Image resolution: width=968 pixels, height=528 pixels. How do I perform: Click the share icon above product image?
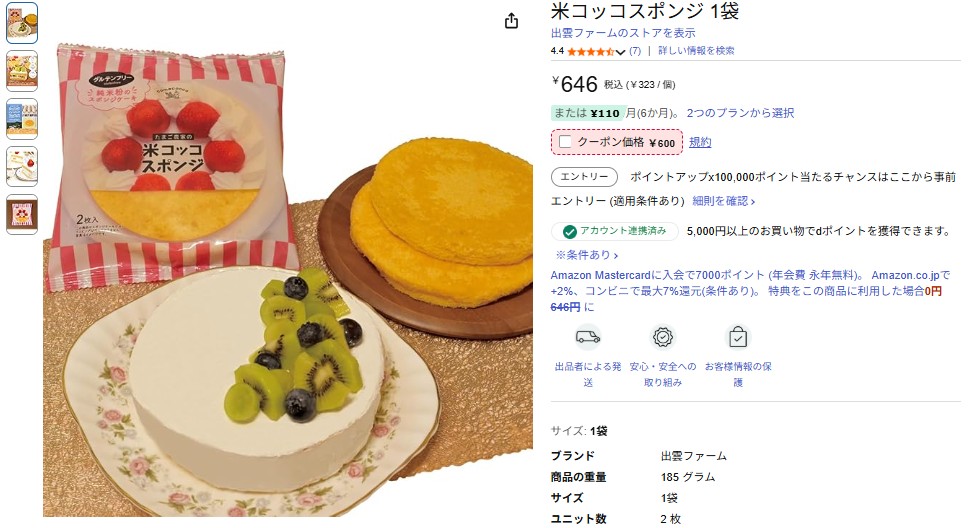[511, 21]
